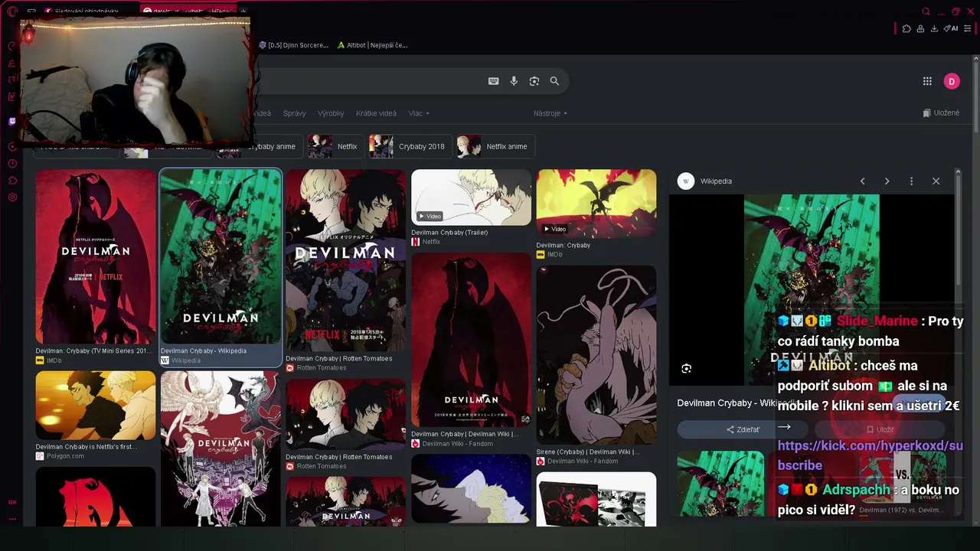This screenshot has height=551, width=980.
Task: Open the Polygon.com Devilman image result
Action: pyautogui.click(x=96, y=406)
